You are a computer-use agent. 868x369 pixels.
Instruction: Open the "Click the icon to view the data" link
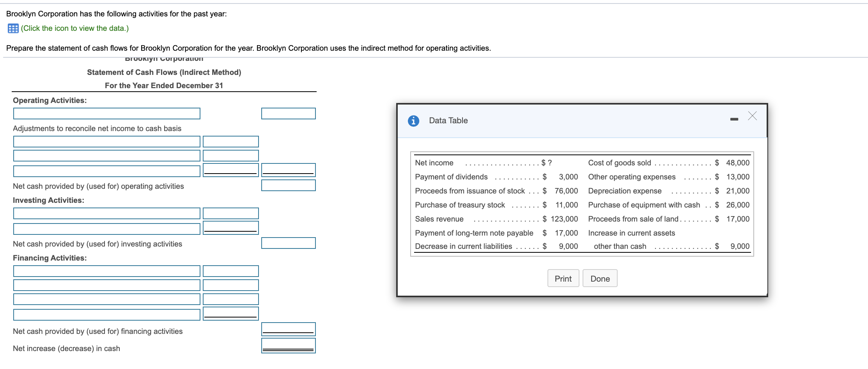point(75,28)
